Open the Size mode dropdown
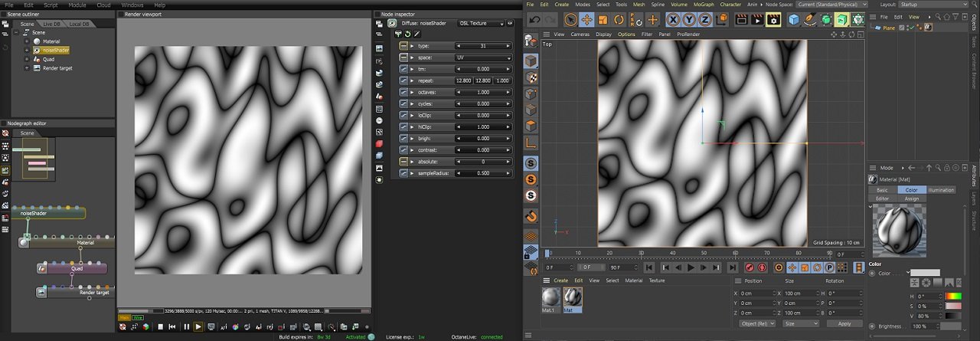The width and height of the screenshot is (980, 341). click(800, 323)
